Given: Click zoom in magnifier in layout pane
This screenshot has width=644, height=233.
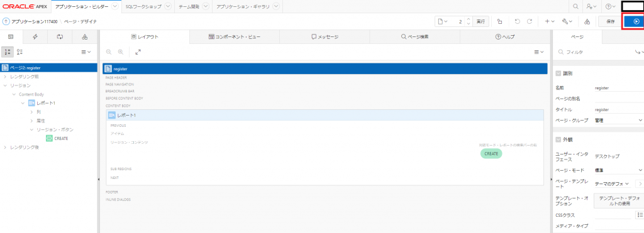Looking at the screenshot, I should 121,52.
